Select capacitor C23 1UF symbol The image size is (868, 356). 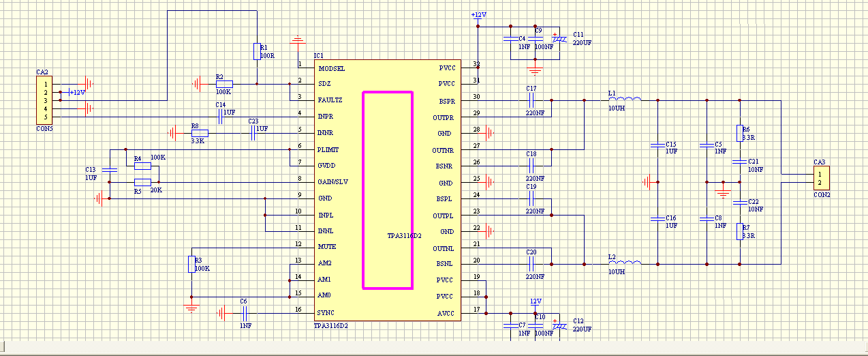254,133
